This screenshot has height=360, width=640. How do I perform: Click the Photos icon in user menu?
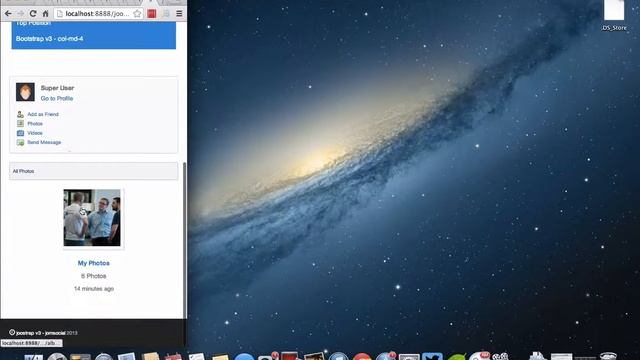tap(20, 124)
